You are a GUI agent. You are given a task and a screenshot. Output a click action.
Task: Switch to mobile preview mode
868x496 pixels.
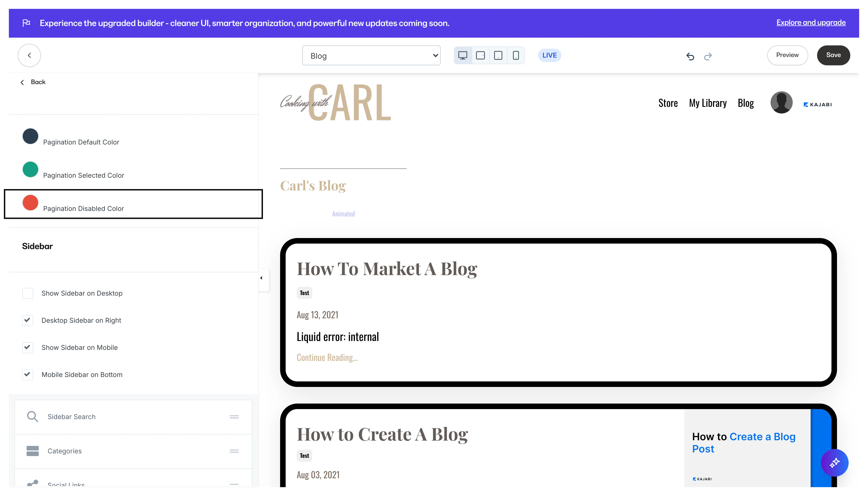tap(516, 55)
